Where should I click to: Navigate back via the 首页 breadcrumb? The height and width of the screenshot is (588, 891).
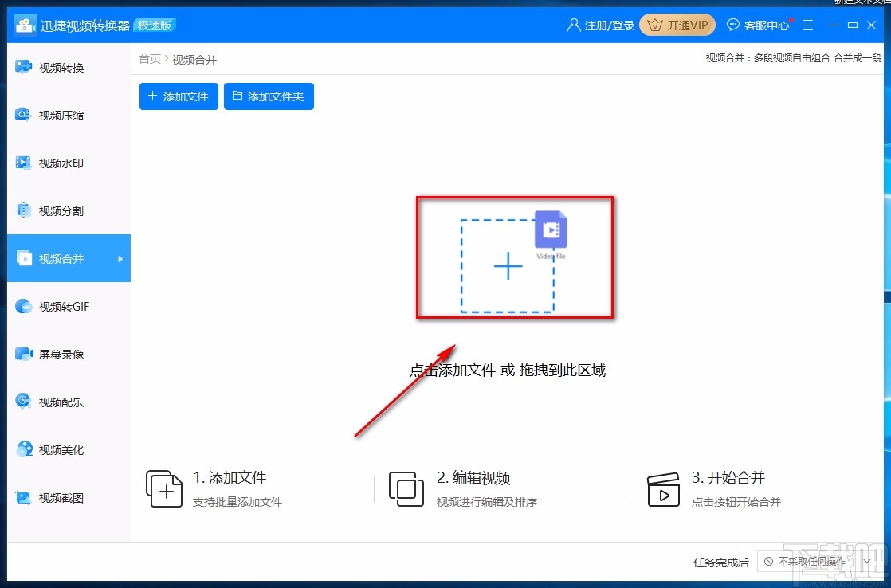[149, 59]
